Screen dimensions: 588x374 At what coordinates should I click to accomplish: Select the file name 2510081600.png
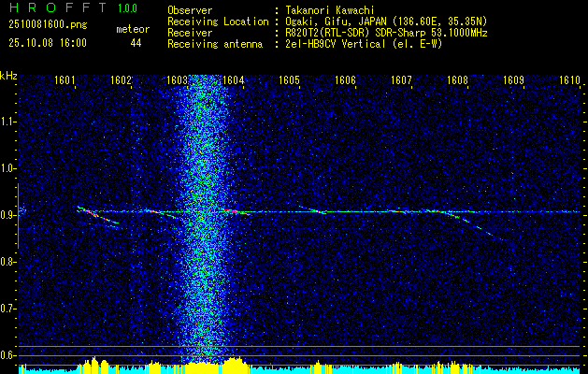48,25
